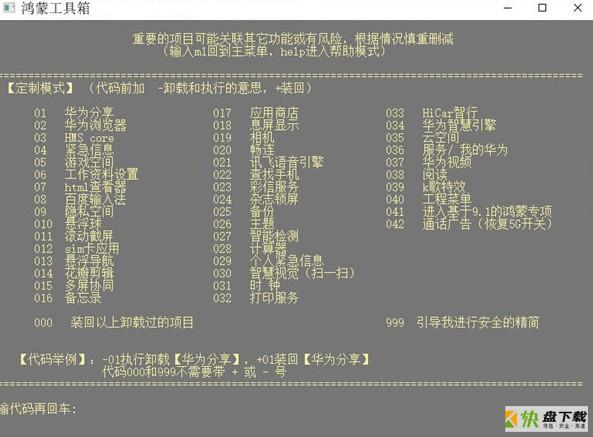Minimize the 鸿蒙工具箱 window
This screenshot has height=437, width=593.
[508, 8]
